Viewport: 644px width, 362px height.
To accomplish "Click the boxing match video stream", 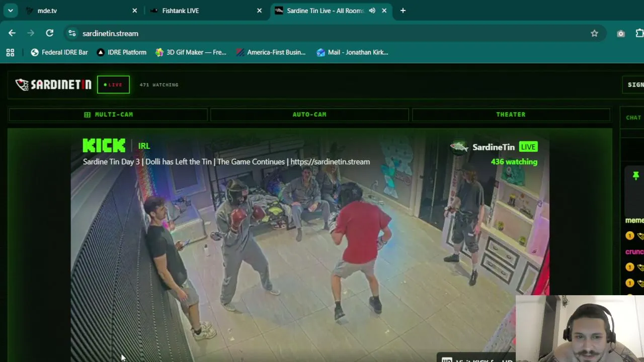I will click(309, 246).
